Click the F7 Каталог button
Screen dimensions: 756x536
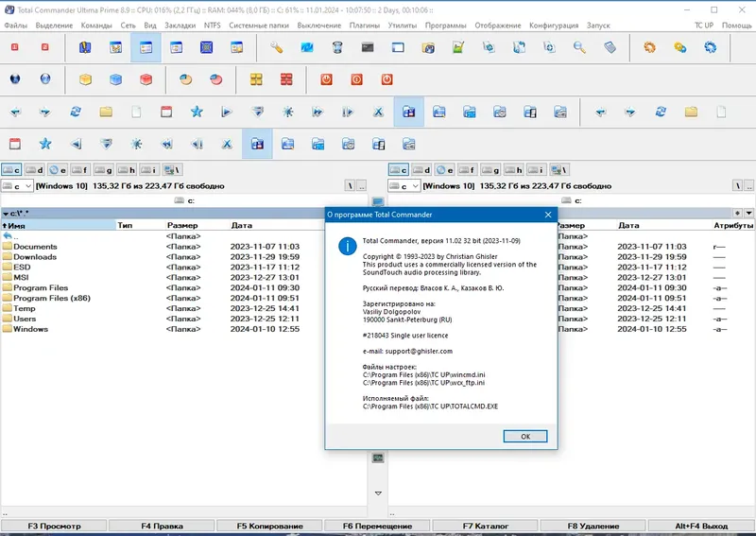click(485, 526)
